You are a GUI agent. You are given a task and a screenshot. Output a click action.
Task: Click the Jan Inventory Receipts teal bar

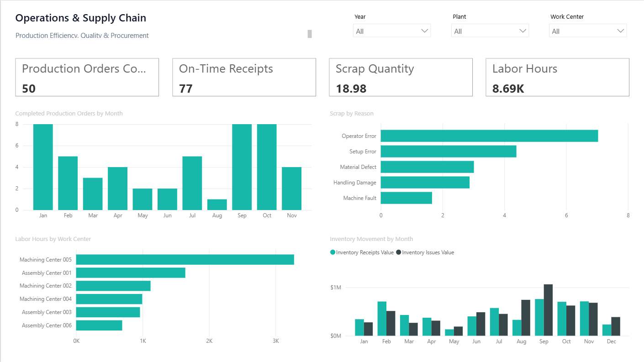(x=359, y=327)
